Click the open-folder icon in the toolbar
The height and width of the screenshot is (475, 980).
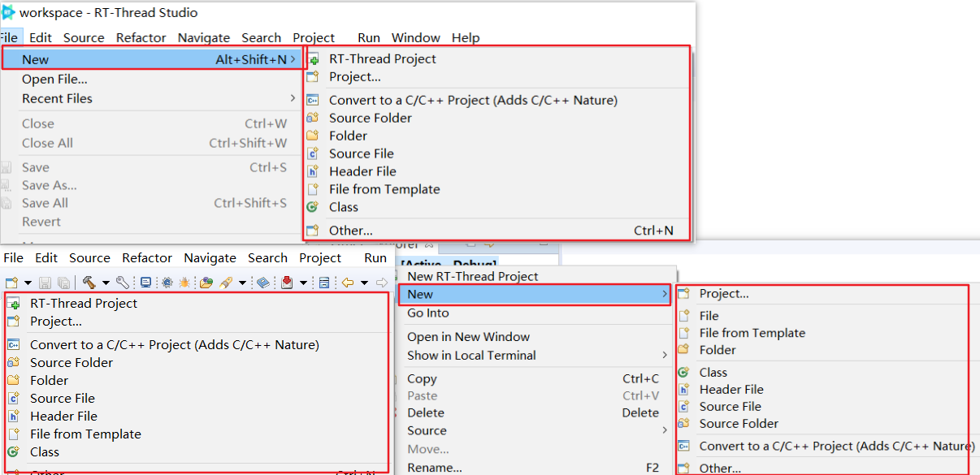(206, 283)
